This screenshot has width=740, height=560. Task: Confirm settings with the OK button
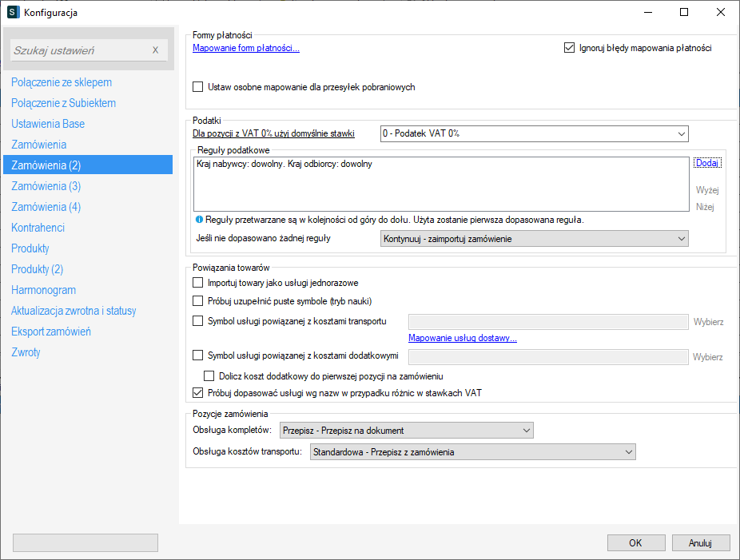pos(635,543)
